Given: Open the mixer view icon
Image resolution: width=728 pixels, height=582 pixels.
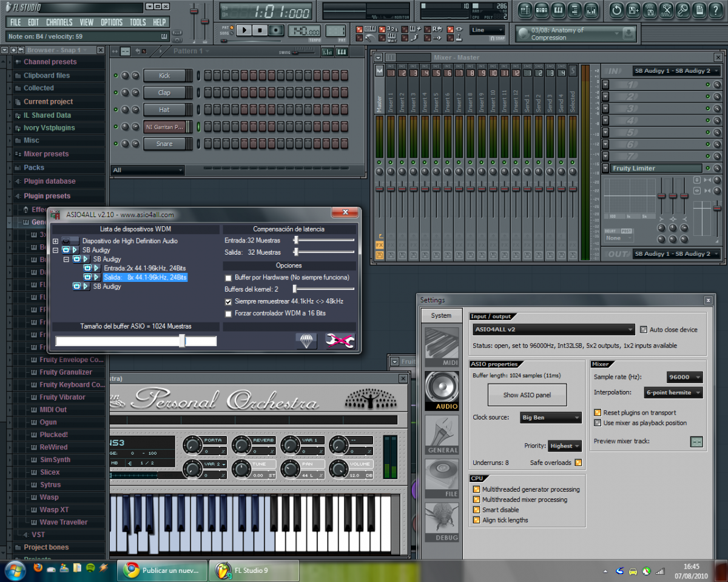Looking at the screenshot, I should click(x=591, y=10).
